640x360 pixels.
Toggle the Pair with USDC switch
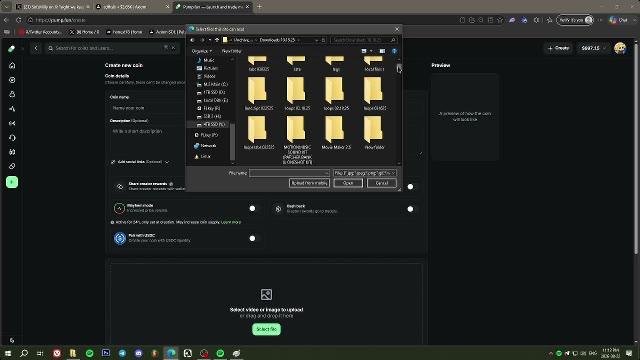coord(254,238)
